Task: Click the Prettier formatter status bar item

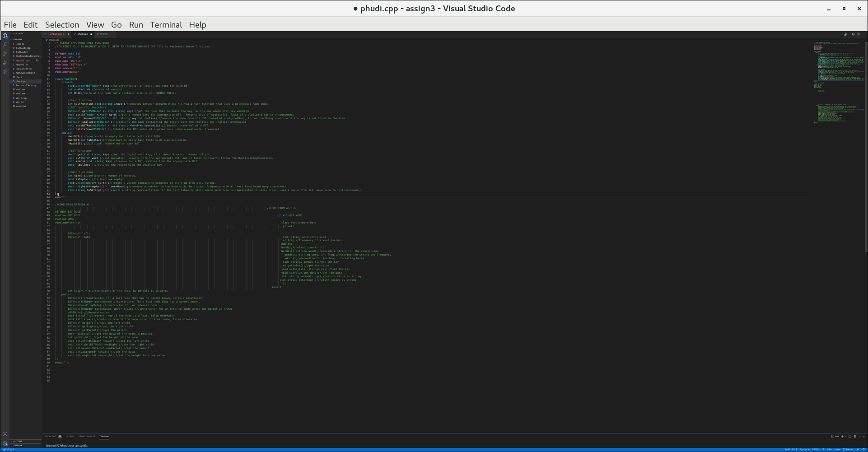Action: coord(848,449)
